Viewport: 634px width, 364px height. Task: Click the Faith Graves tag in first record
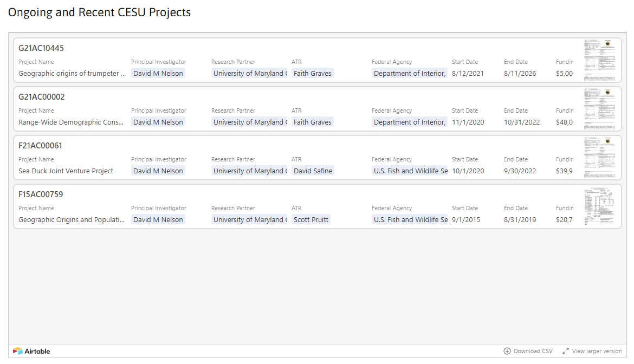coord(313,74)
